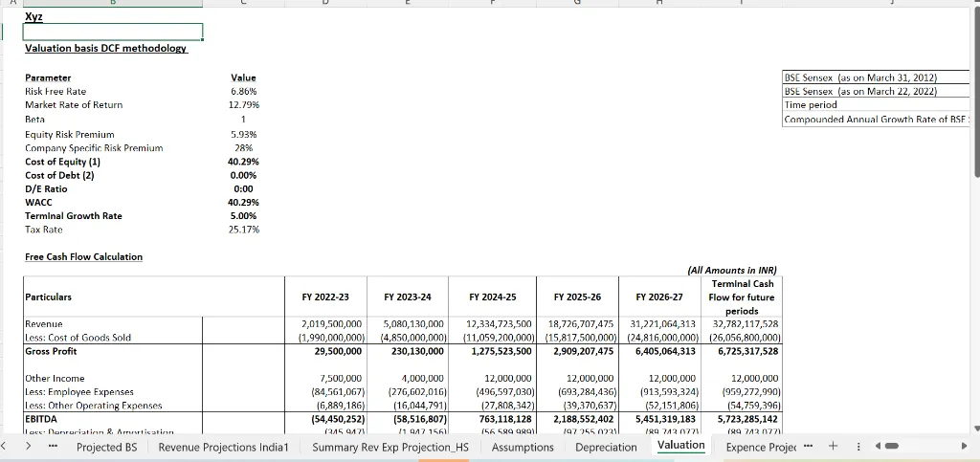Click the previous sheet navigation arrow

point(8,446)
